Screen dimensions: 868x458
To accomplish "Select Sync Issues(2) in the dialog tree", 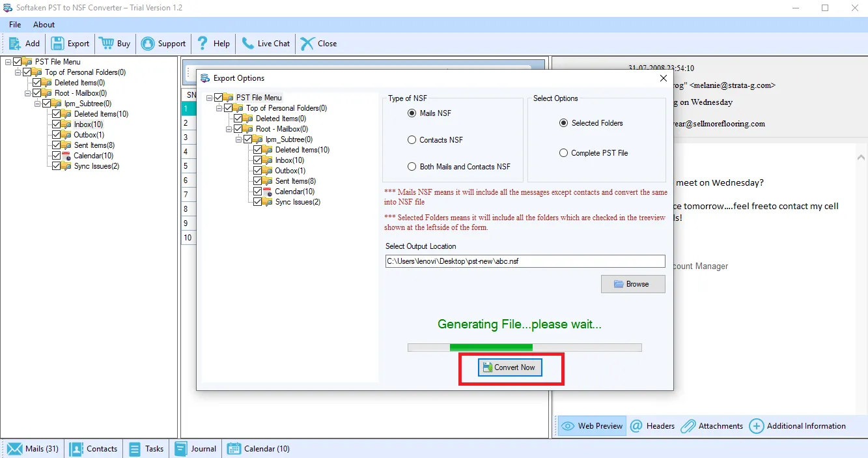I will click(x=298, y=202).
